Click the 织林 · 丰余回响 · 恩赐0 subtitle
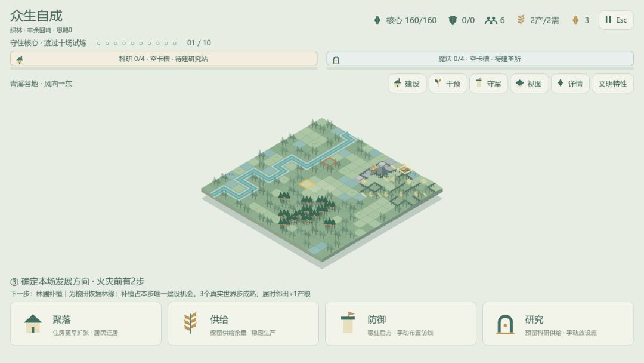 click(x=41, y=30)
